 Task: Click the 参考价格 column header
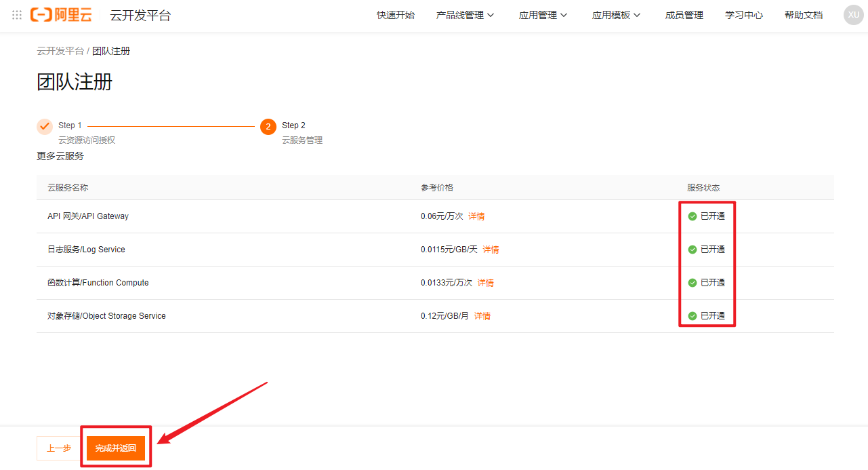click(437, 188)
